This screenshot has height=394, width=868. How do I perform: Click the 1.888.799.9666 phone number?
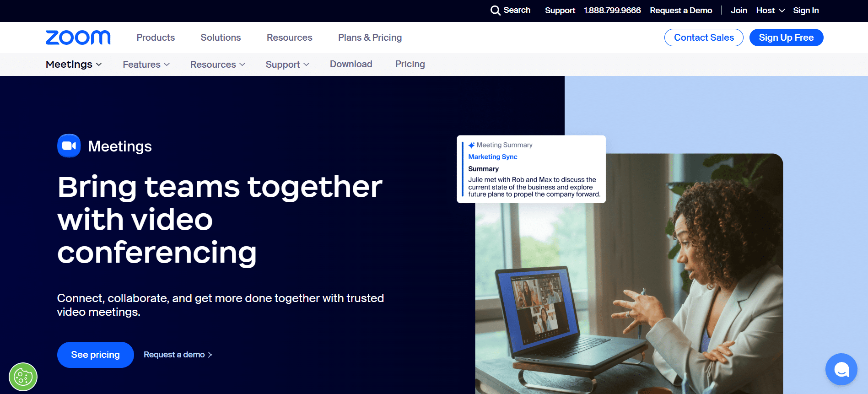point(612,11)
